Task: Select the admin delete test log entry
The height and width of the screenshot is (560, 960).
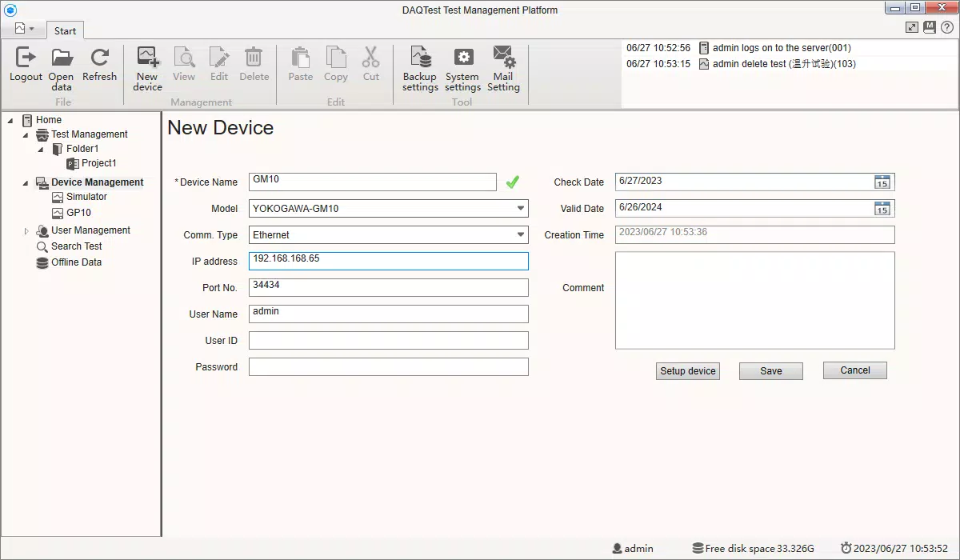Action: [x=790, y=64]
